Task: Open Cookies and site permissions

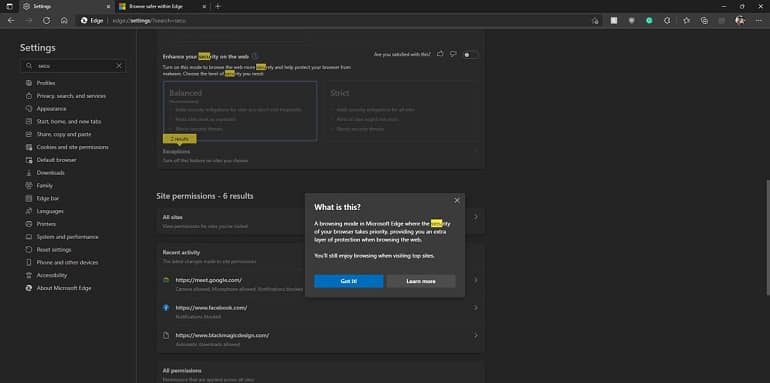Action: [72, 147]
